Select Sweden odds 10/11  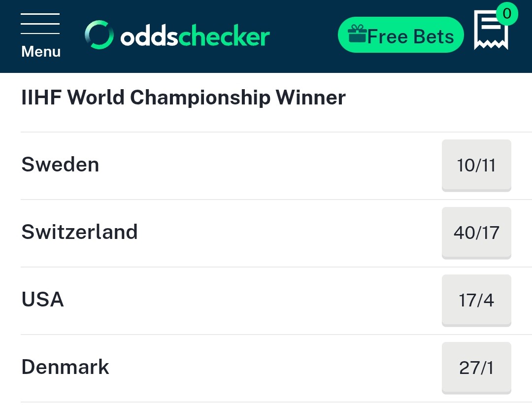[476, 166]
